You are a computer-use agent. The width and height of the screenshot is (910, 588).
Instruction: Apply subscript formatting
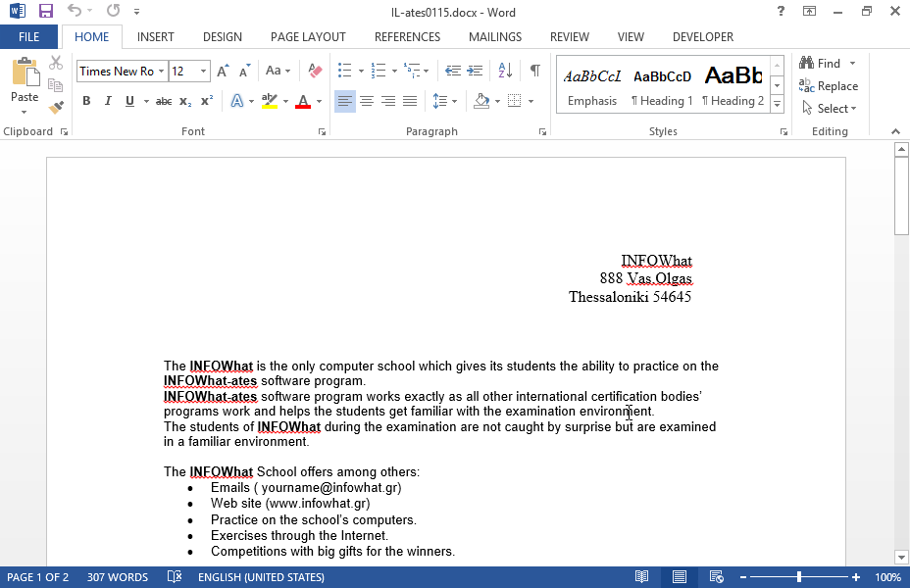click(185, 102)
